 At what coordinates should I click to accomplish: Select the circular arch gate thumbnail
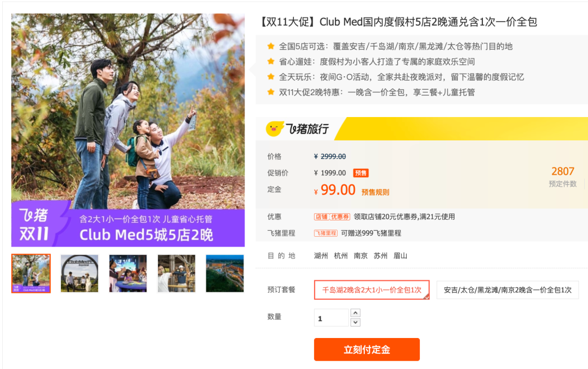(79, 273)
